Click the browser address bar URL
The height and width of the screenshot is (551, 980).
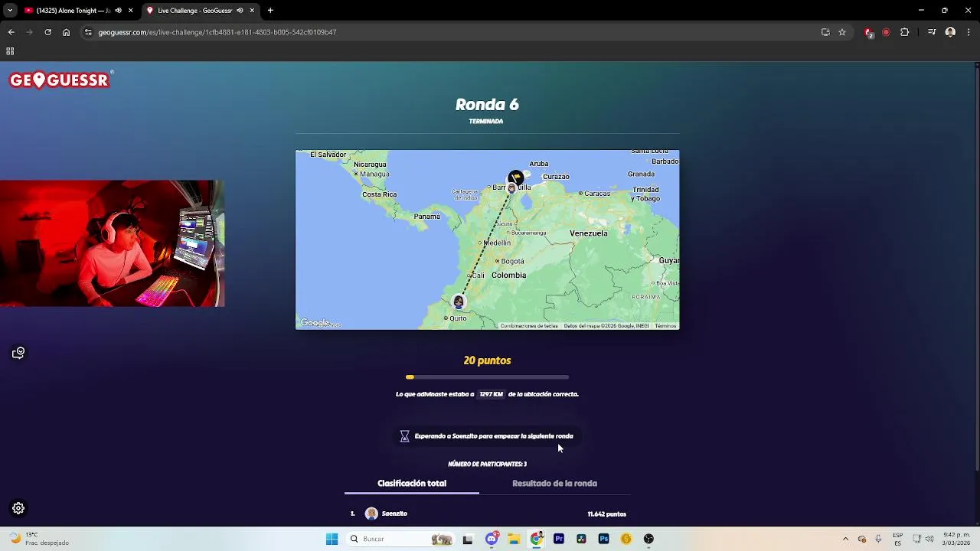coord(217,32)
